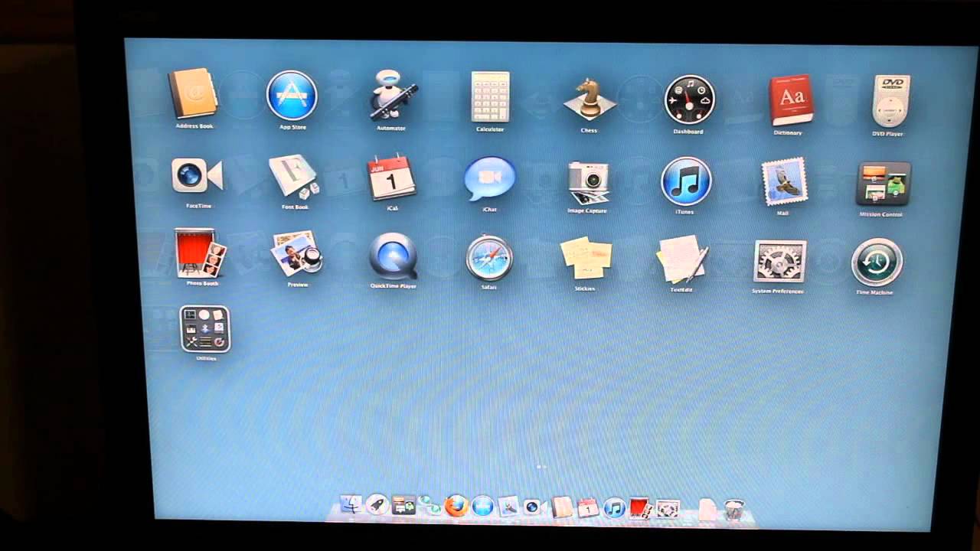Open Address Book from the Dock

click(x=562, y=507)
